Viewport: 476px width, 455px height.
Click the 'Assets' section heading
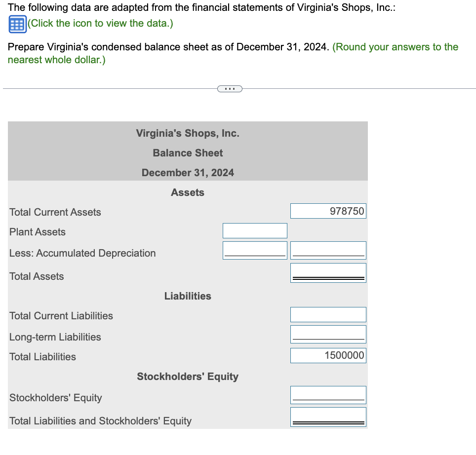[x=188, y=192]
